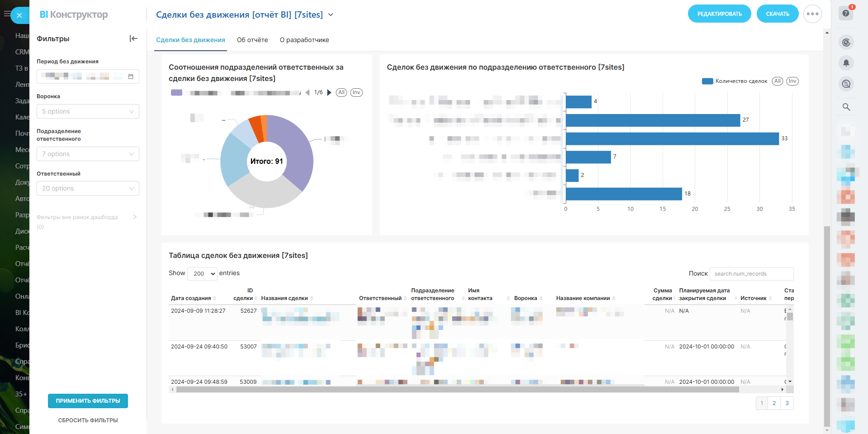Expand the Подразделение ответственного dropdown
This screenshot has width=868, height=434.
[88, 154]
